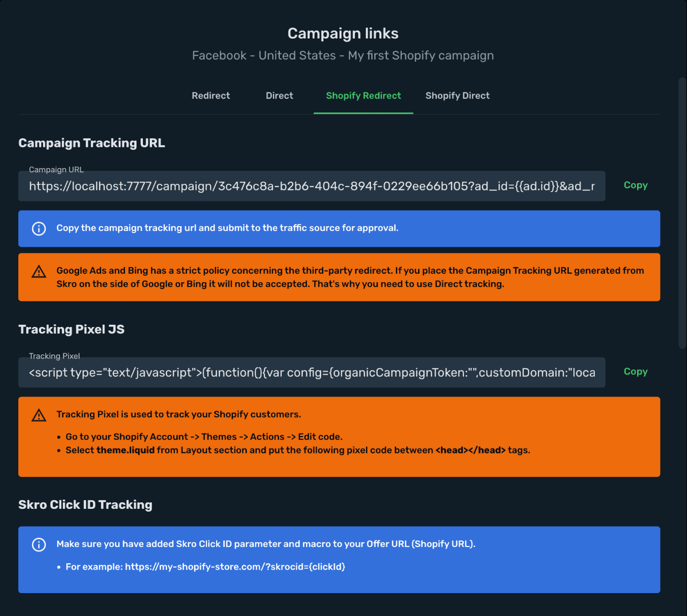The height and width of the screenshot is (616, 687).
Task: Click the 'Make sure you have added Skro' text
Action: pos(266,544)
